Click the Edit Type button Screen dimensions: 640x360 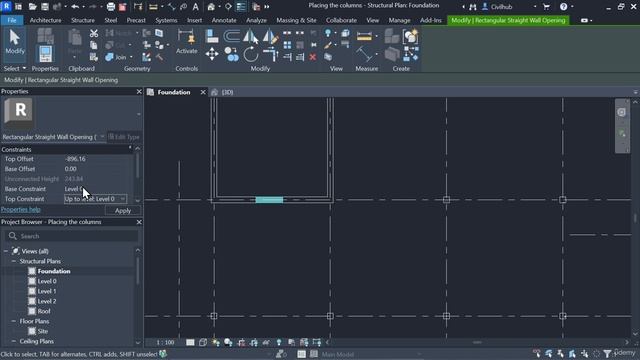(124, 137)
